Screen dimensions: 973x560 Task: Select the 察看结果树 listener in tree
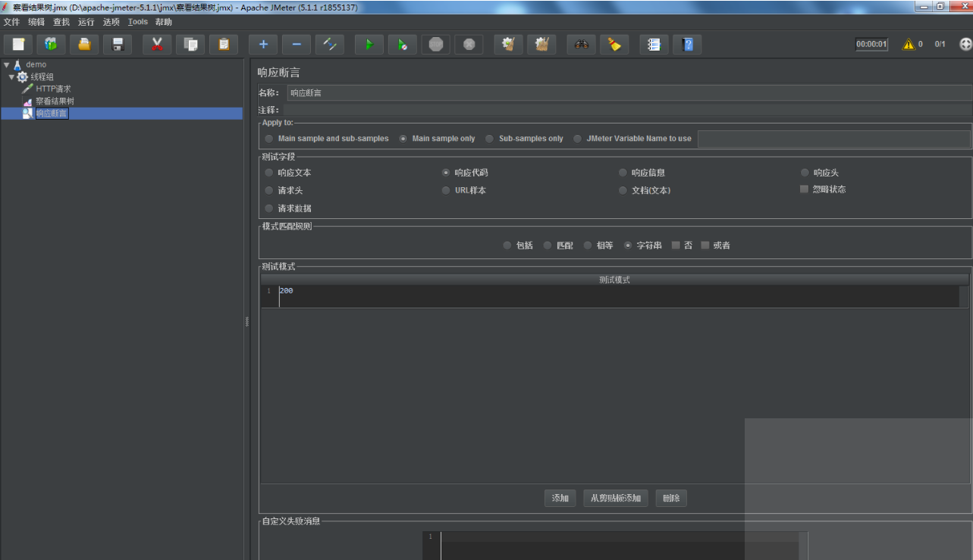point(55,101)
